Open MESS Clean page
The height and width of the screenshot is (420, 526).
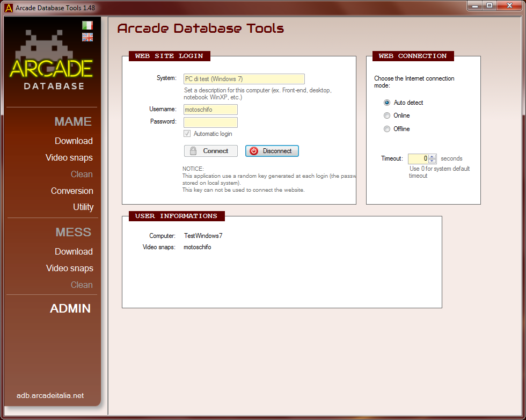(82, 285)
